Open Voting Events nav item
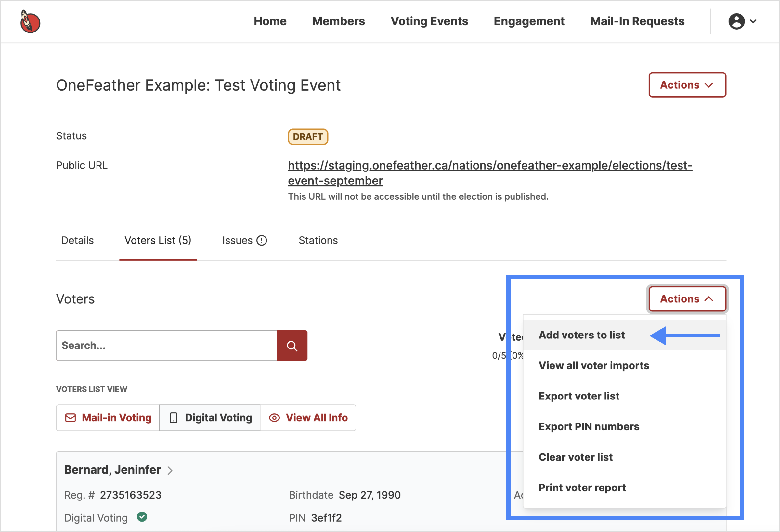780x532 pixels. click(x=429, y=21)
